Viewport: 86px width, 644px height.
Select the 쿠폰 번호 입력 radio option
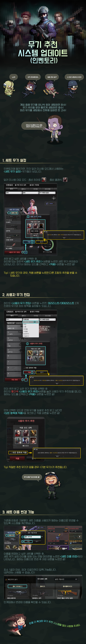[22, 185]
